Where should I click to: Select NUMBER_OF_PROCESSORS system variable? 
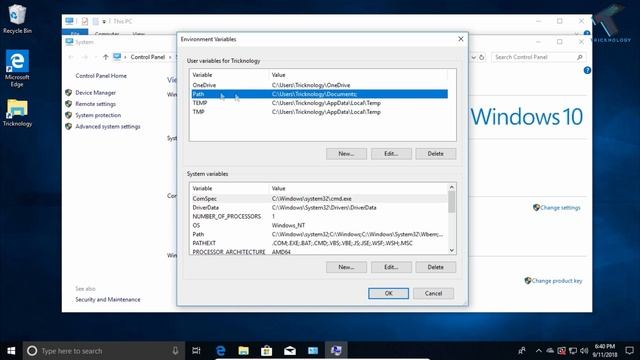(x=320, y=217)
